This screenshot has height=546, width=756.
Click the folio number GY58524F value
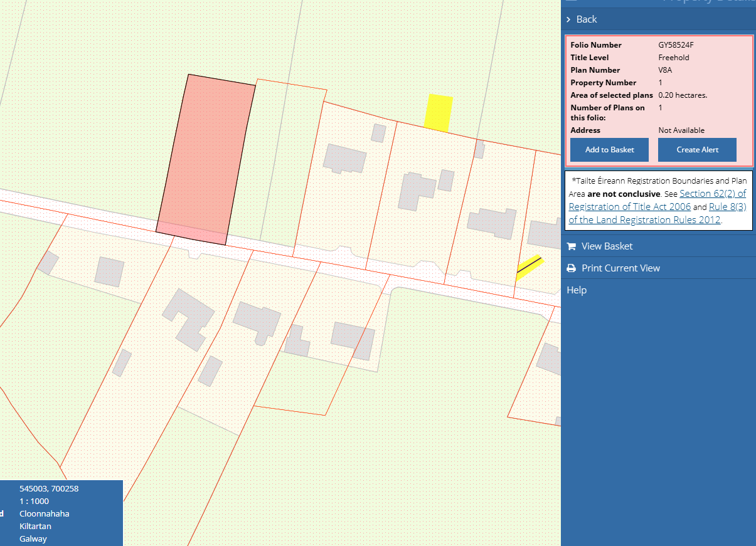coord(676,45)
